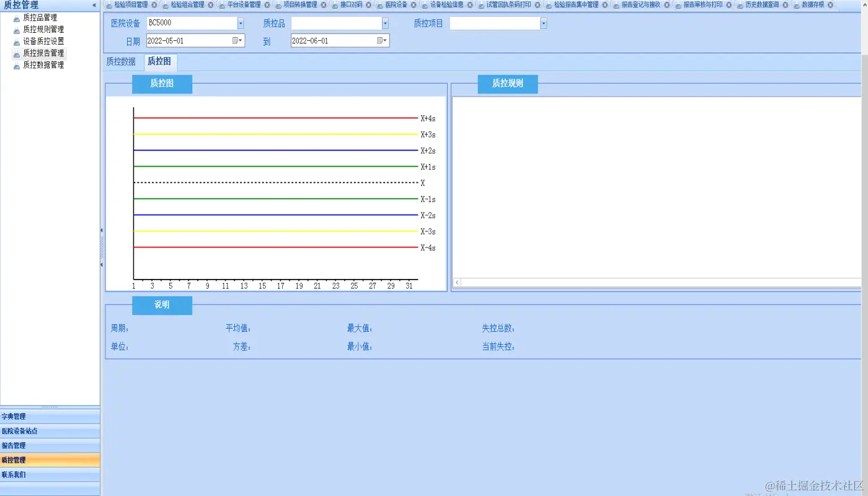The height and width of the screenshot is (496, 868).
Task: Close the 设备检验信息 tab
Action: [x=470, y=5]
